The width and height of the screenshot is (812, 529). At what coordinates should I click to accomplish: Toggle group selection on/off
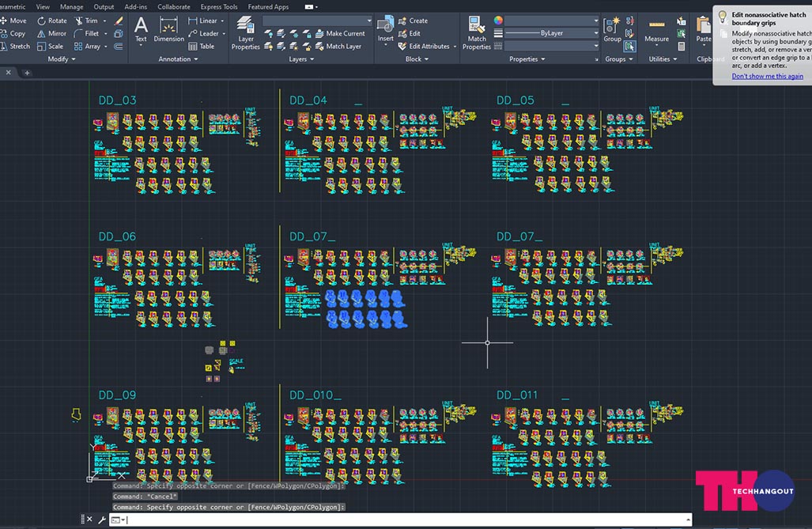click(x=629, y=46)
